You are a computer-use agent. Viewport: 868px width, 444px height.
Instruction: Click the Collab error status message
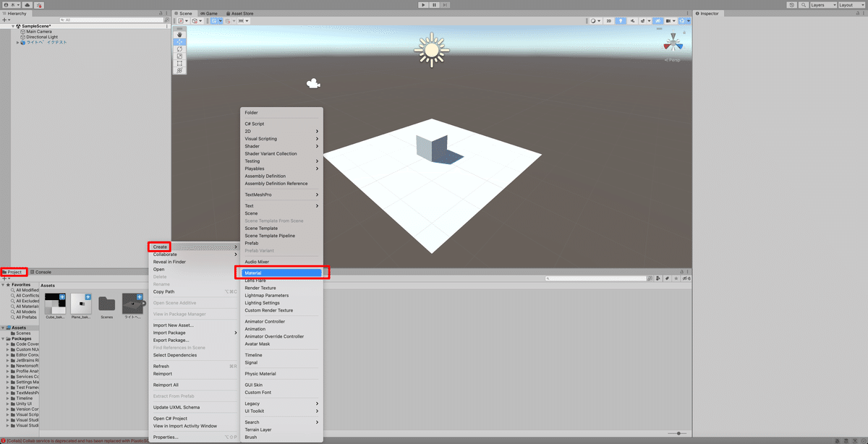76,440
